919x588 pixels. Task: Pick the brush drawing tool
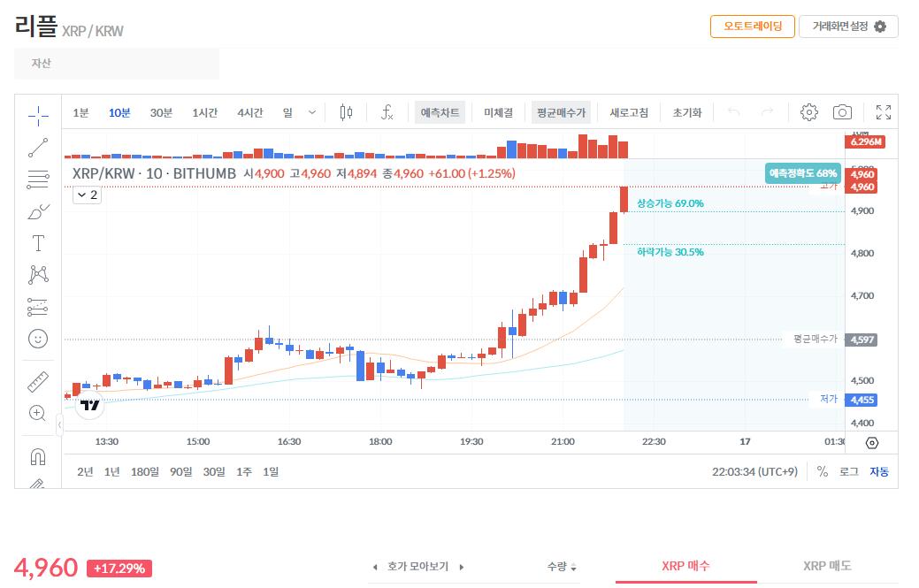tap(38, 211)
